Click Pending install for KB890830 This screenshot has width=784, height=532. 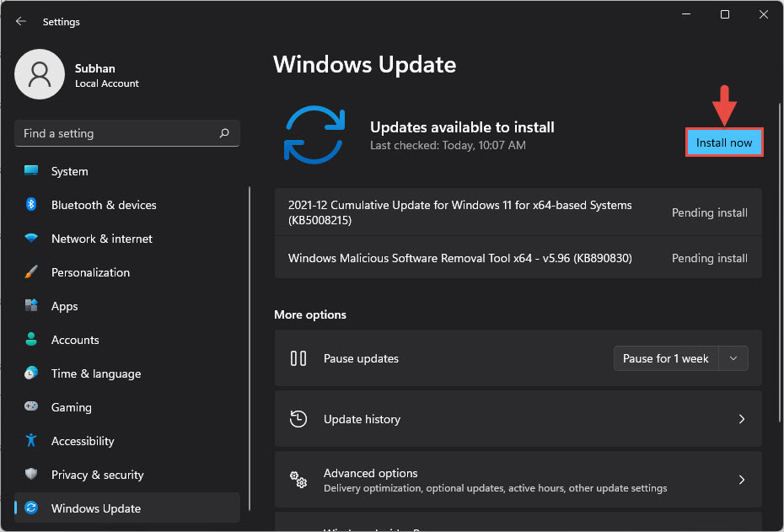(710, 258)
